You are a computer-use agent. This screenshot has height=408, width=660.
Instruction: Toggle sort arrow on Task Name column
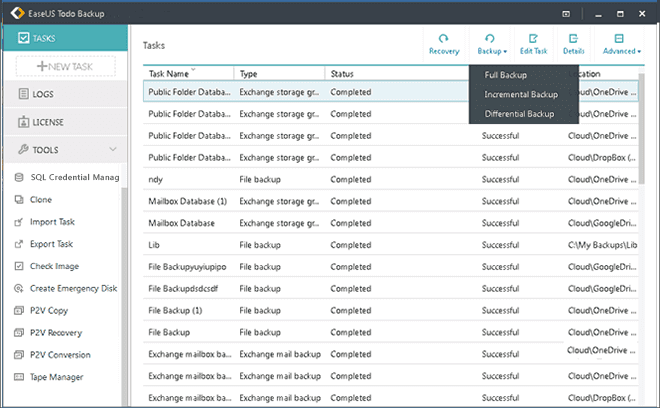[x=193, y=69]
